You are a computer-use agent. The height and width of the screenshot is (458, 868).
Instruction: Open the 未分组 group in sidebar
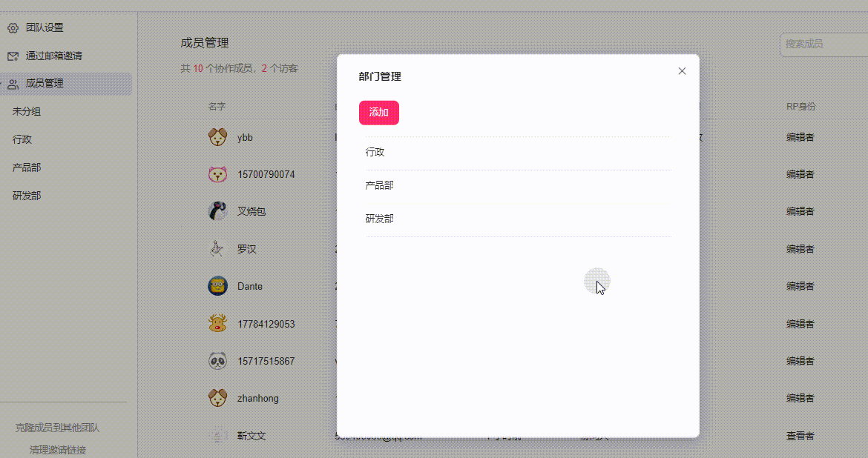[x=27, y=112]
